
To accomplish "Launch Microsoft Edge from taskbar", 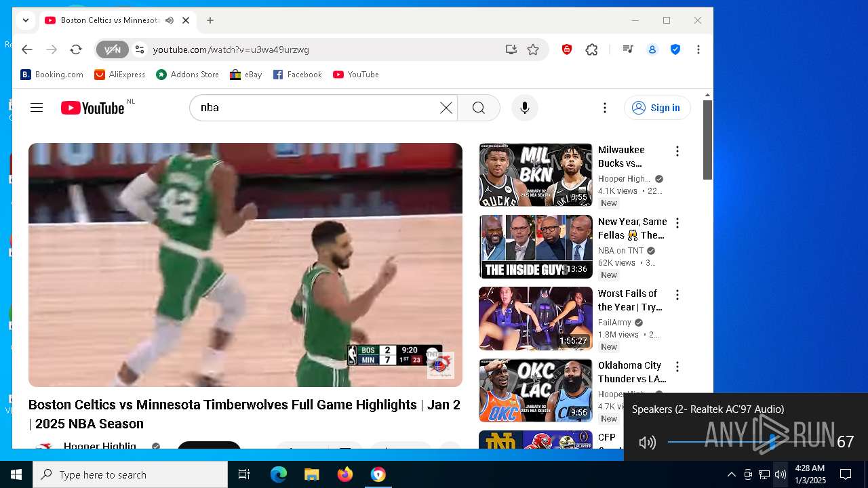I will (x=279, y=474).
